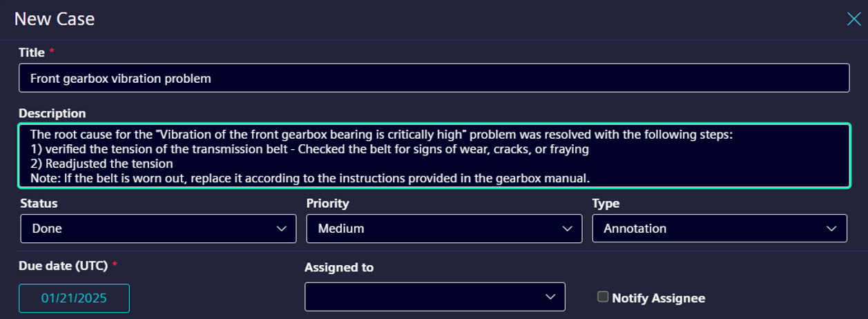
Task: Open the empty Assigned to combo box
Action: point(434,297)
